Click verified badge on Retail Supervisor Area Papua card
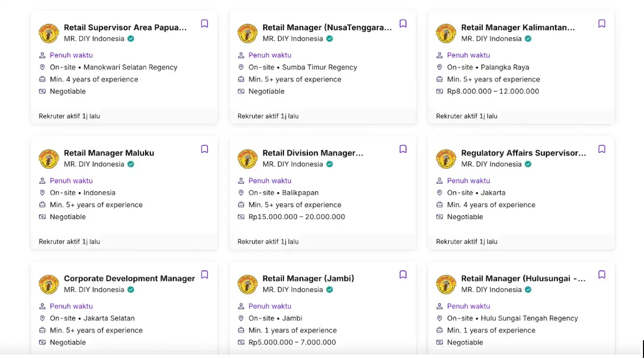Viewport: 644px width, 359px height. 131,39
